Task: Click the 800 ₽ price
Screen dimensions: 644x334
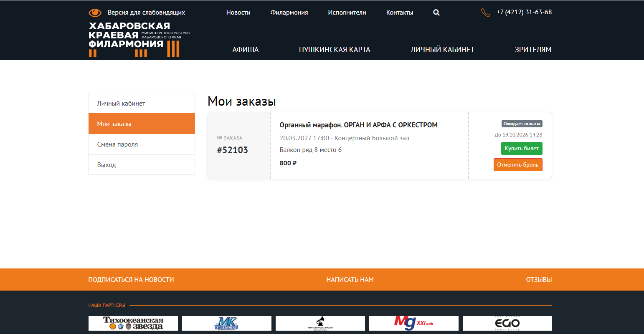Action: [288, 163]
